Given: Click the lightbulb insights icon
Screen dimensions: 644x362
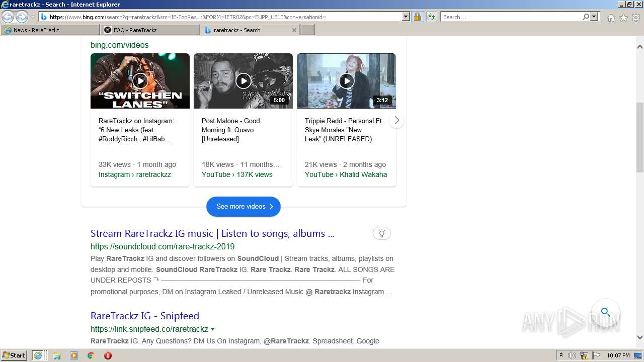Looking at the screenshot, I should point(382,233).
